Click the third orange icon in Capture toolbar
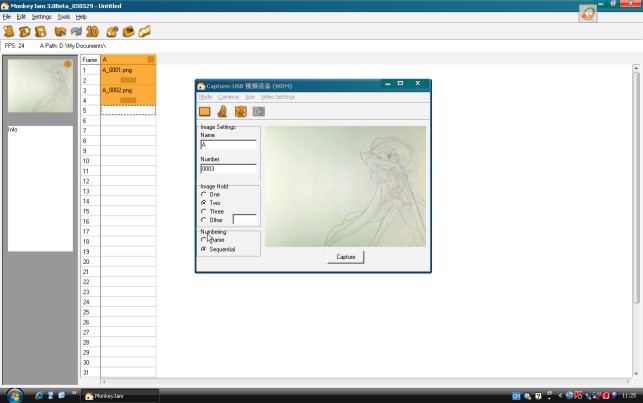The width and height of the screenshot is (643, 403). pos(241,111)
